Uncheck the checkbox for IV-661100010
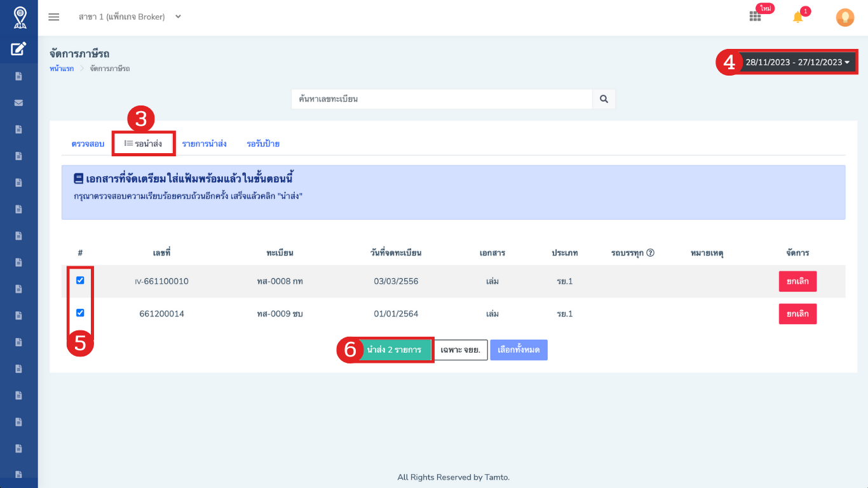The image size is (868, 488). 80,280
